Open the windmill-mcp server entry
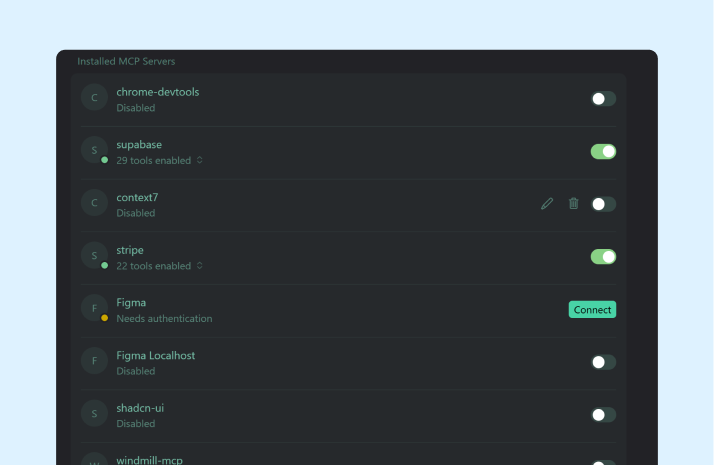714x465 pixels. coord(149,460)
